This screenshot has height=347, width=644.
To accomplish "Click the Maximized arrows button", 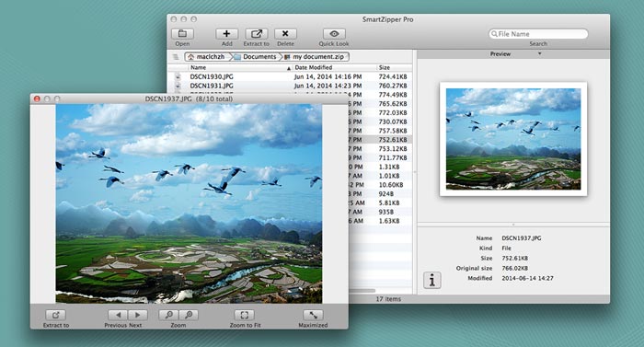I will point(313,315).
